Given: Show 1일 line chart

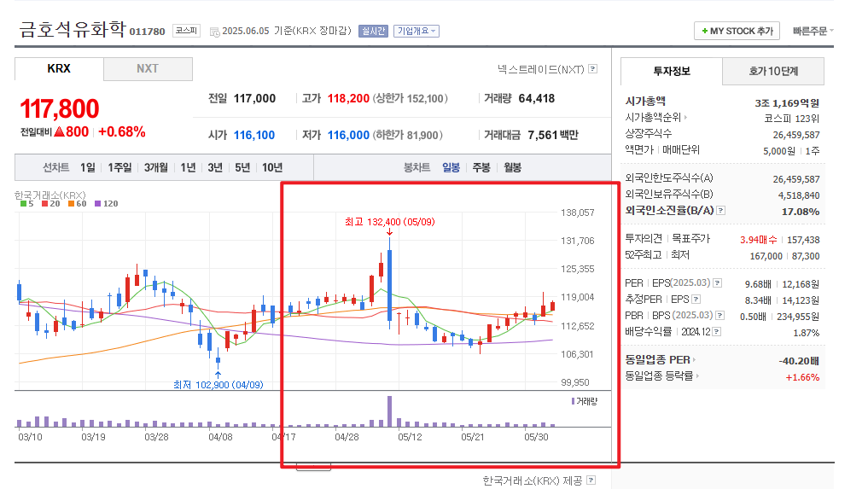Looking at the screenshot, I should coord(87,167).
